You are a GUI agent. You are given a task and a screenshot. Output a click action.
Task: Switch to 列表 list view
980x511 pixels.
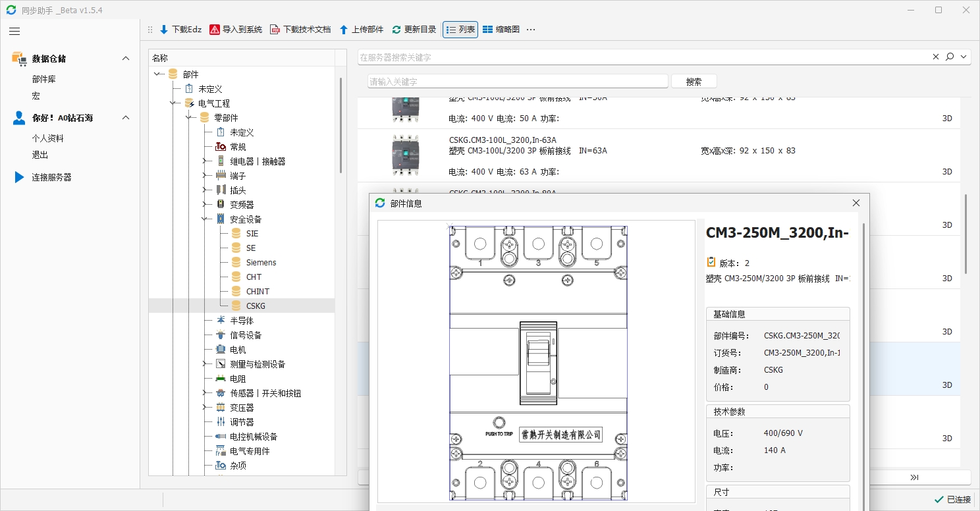point(460,30)
